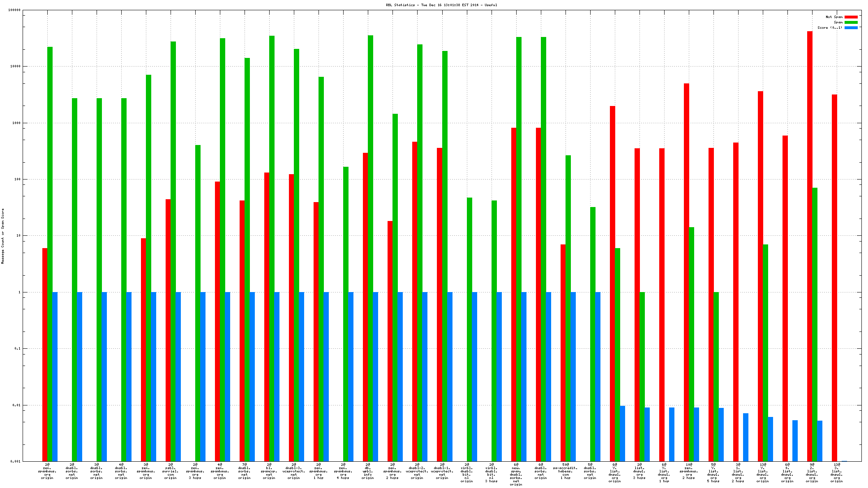868x488 pixels.
Task: Click the red bar above sa-accredit.habeas.com
Action: [563, 353]
